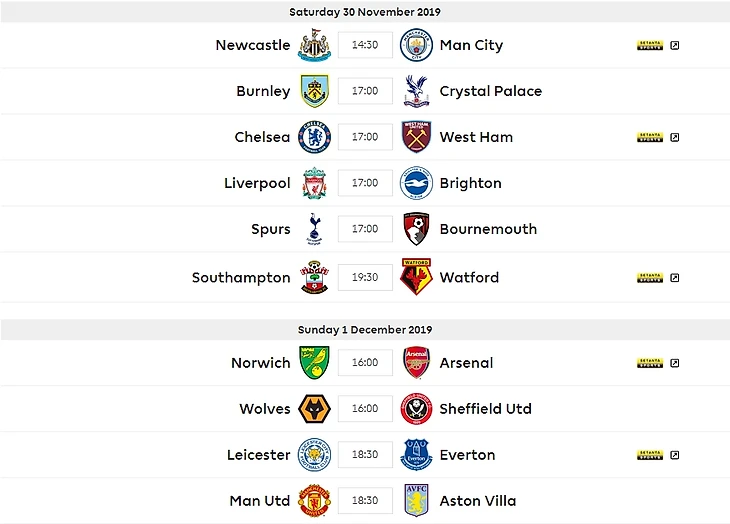Image resolution: width=730 pixels, height=524 pixels.
Task: Select the Watford club badge
Action: [x=416, y=277]
